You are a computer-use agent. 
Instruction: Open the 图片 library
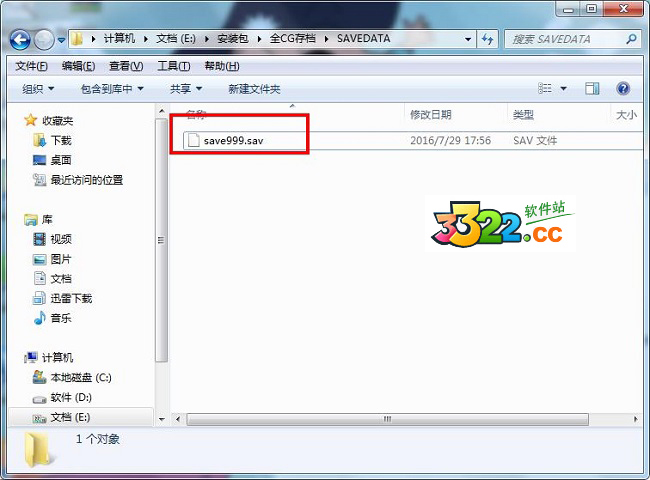61,259
